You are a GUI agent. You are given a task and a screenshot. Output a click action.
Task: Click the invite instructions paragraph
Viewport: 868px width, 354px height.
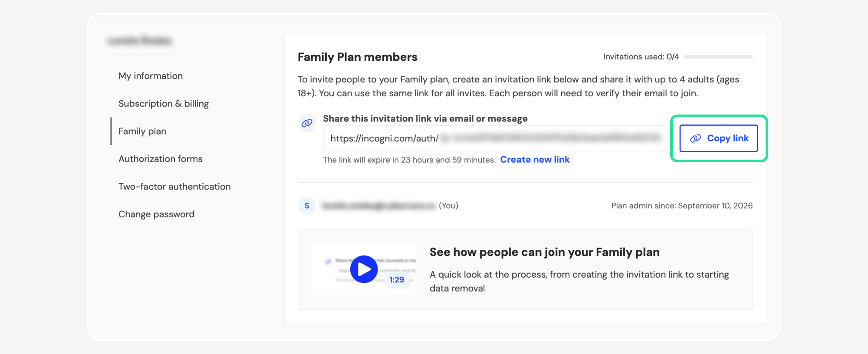click(519, 86)
